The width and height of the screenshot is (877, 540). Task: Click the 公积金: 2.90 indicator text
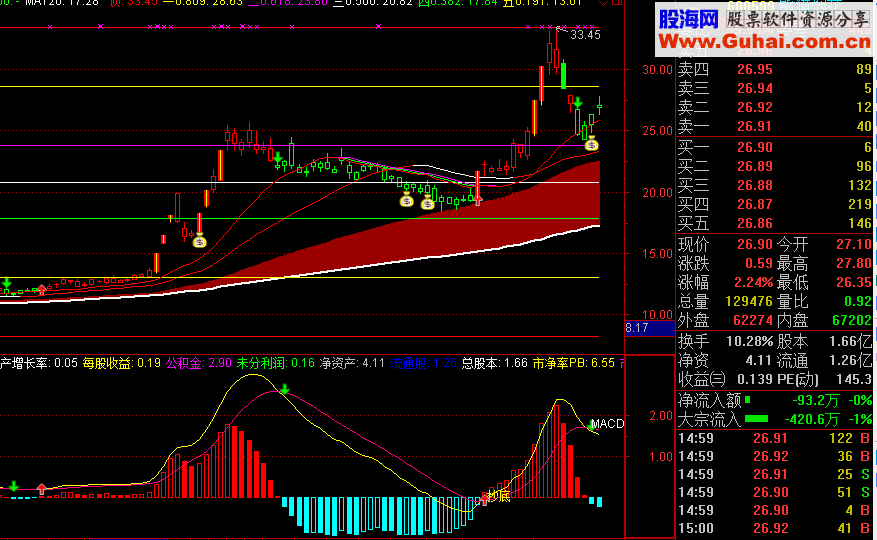[199, 363]
